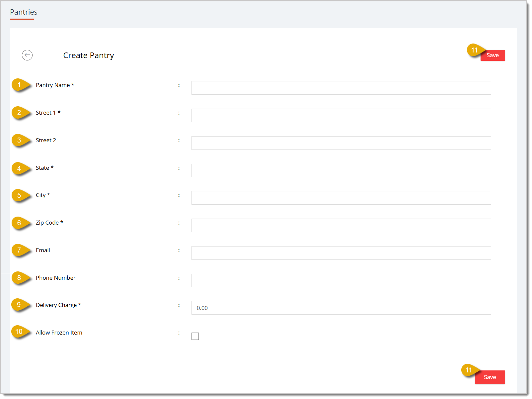
Task: Click the back arrow icon beside Create Pantry
Action: pyautogui.click(x=27, y=55)
